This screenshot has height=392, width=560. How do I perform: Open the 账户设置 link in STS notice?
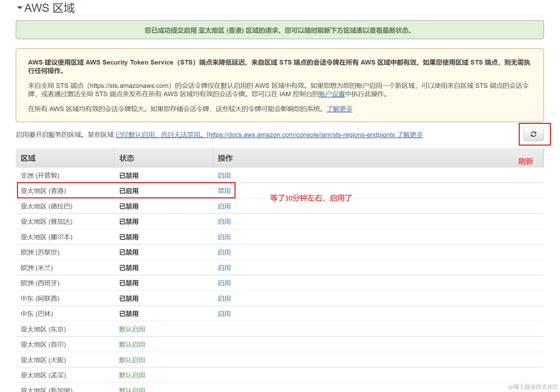tap(332, 94)
